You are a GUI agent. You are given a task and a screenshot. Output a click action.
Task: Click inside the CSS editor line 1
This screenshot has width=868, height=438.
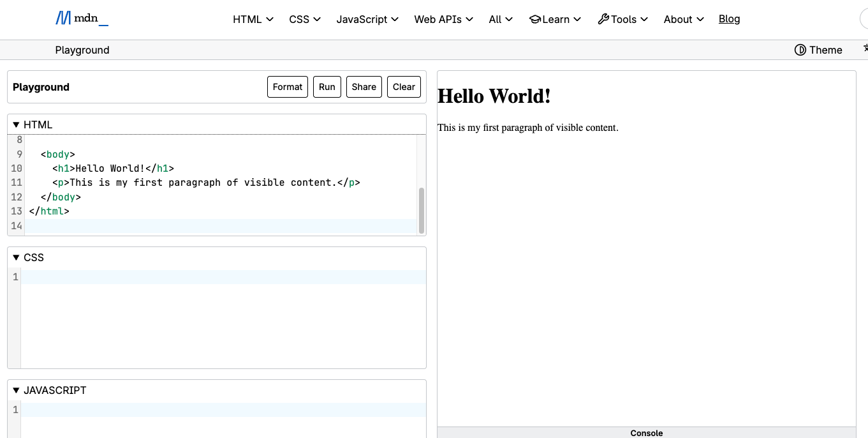click(x=223, y=277)
